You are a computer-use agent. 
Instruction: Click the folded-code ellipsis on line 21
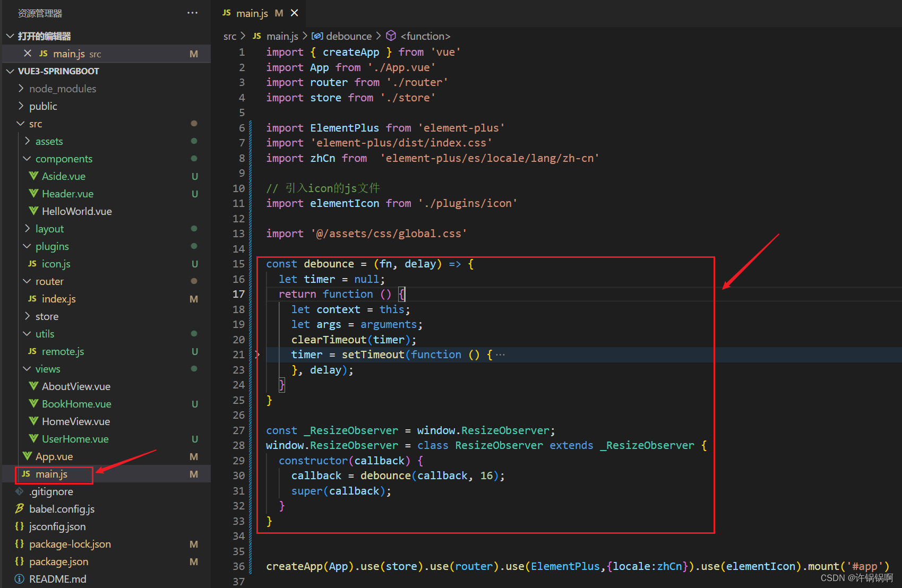tap(500, 354)
